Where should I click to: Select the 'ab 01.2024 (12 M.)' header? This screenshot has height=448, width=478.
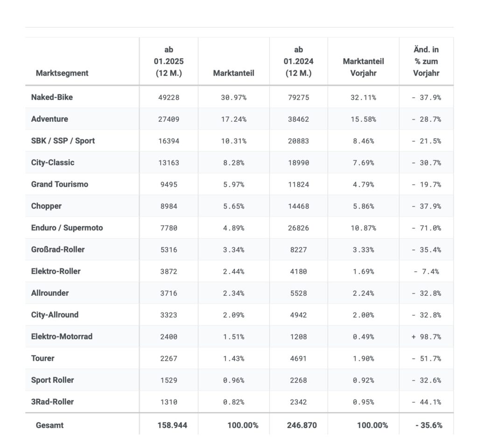[298, 61]
